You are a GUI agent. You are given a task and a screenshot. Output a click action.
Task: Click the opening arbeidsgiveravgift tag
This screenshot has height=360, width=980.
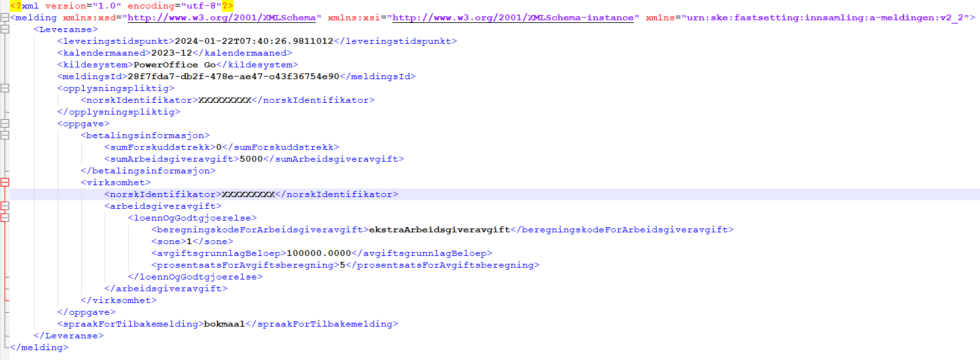[x=163, y=206]
